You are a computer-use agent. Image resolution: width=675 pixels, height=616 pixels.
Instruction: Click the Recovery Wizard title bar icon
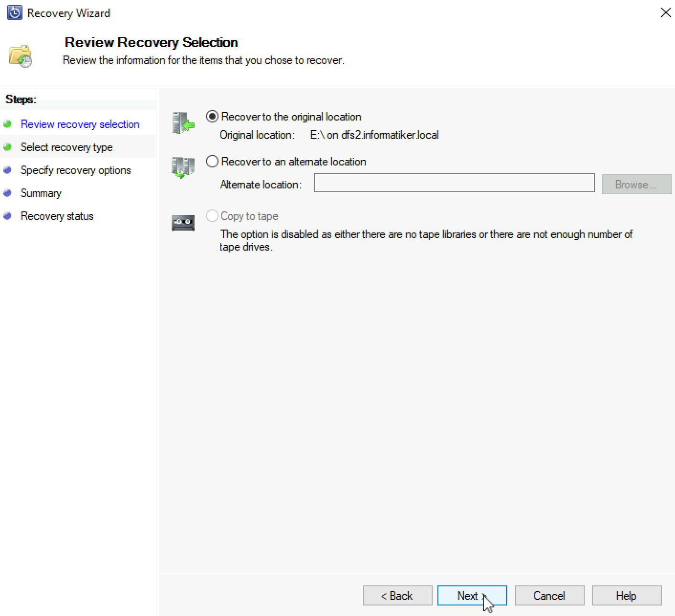click(15, 12)
